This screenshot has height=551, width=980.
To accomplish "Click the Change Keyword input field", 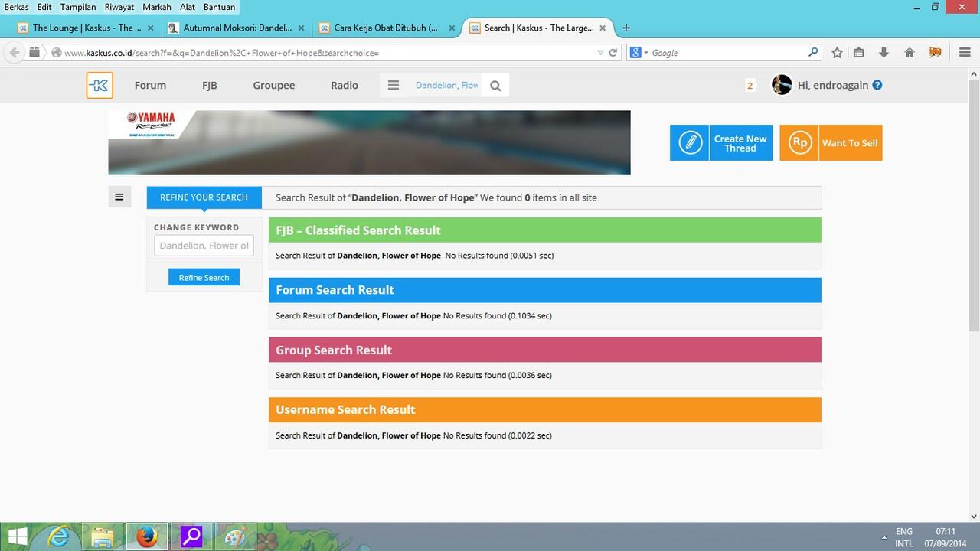I will (x=204, y=246).
